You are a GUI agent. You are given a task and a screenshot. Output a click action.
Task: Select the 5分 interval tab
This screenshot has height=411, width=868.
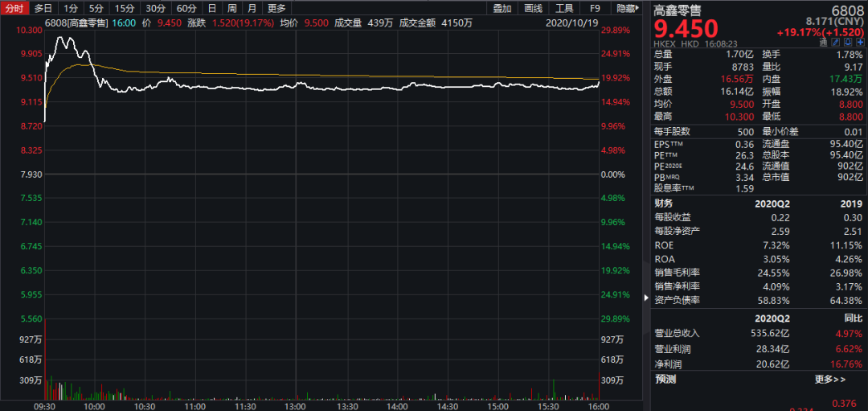click(96, 8)
